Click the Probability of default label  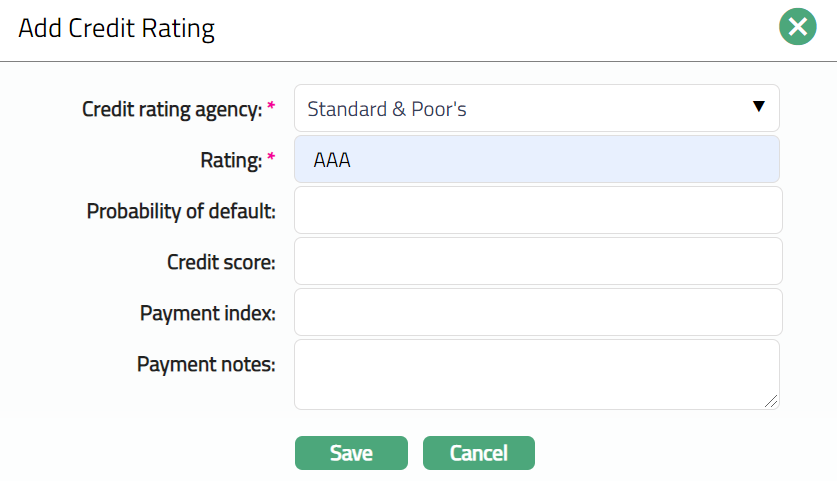tap(181, 212)
